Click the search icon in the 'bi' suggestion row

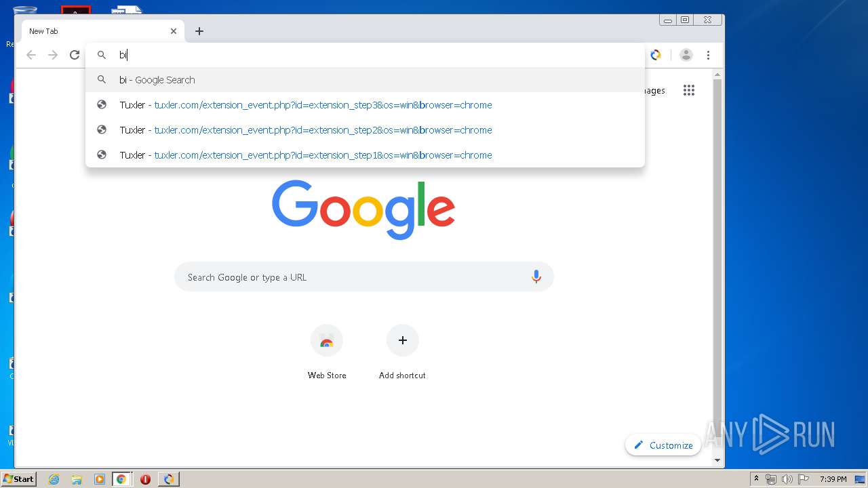coord(102,79)
